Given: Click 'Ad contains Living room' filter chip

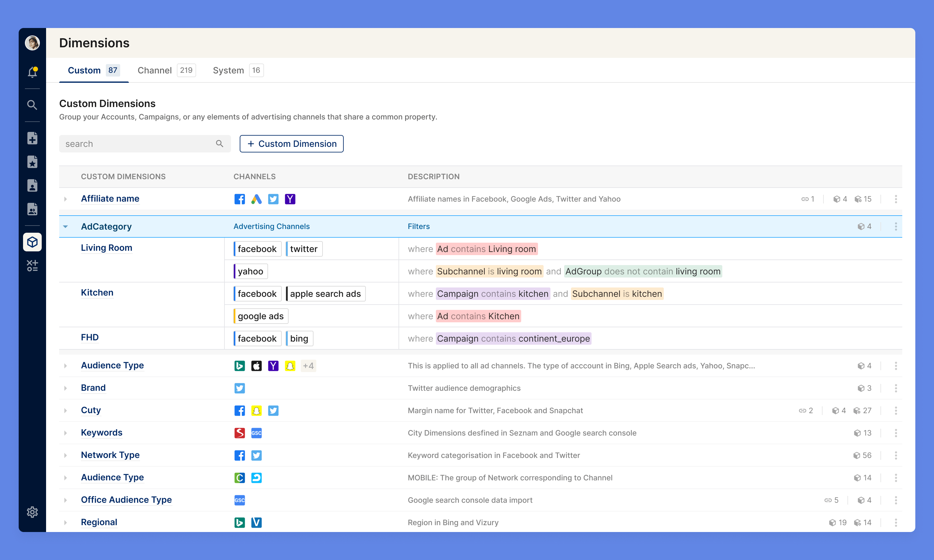Looking at the screenshot, I should coord(487,249).
